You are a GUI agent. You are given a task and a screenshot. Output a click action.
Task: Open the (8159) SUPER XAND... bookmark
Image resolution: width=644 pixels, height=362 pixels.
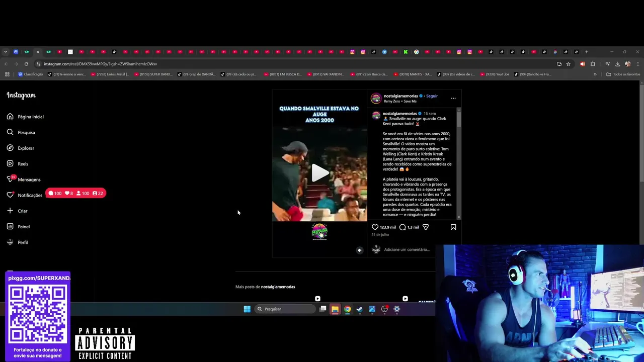153,74
